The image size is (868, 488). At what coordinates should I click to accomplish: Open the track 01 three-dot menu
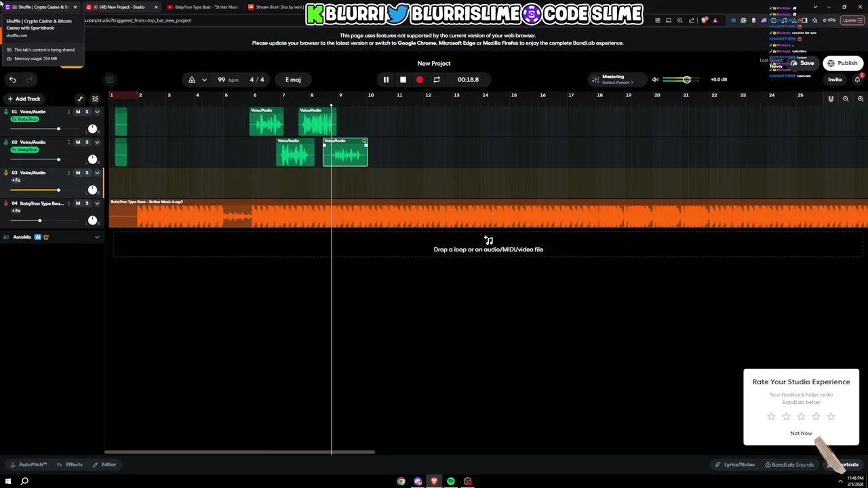[x=68, y=112]
